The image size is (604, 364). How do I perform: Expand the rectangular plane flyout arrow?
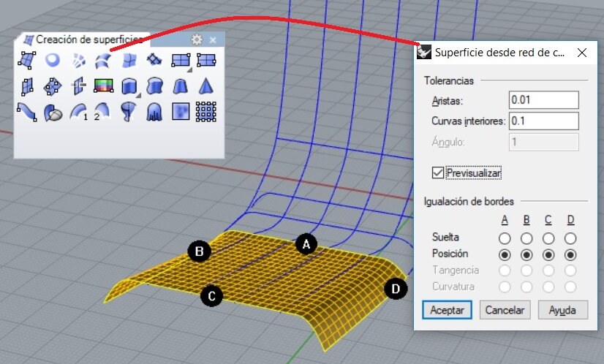(189, 69)
